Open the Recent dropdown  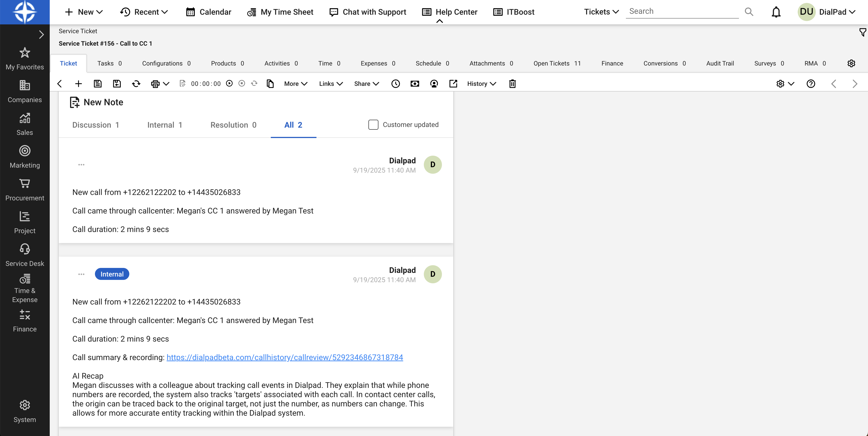tap(144, 12)
